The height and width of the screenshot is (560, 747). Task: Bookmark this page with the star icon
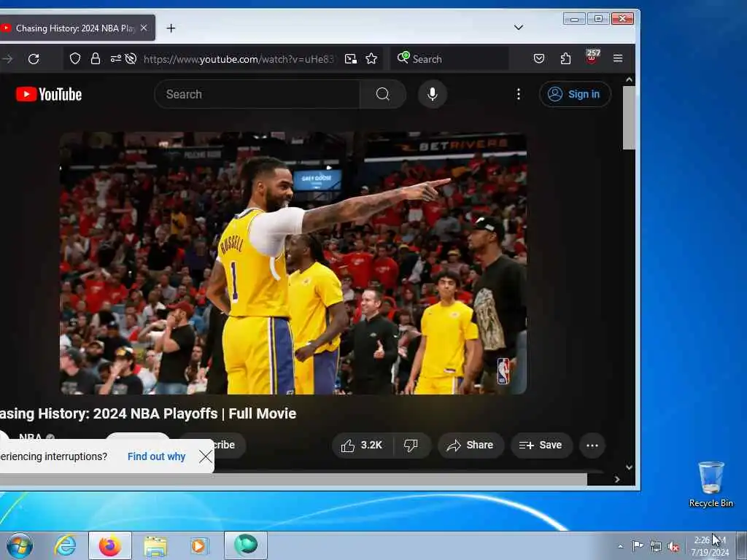[371, 58]
